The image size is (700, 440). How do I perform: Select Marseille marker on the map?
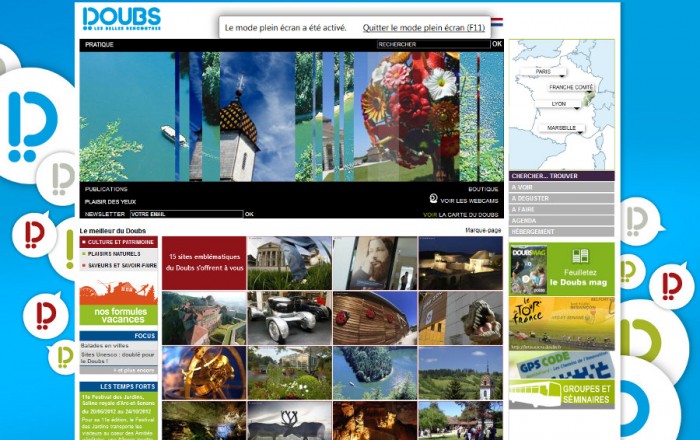click(x=561, y=129)
